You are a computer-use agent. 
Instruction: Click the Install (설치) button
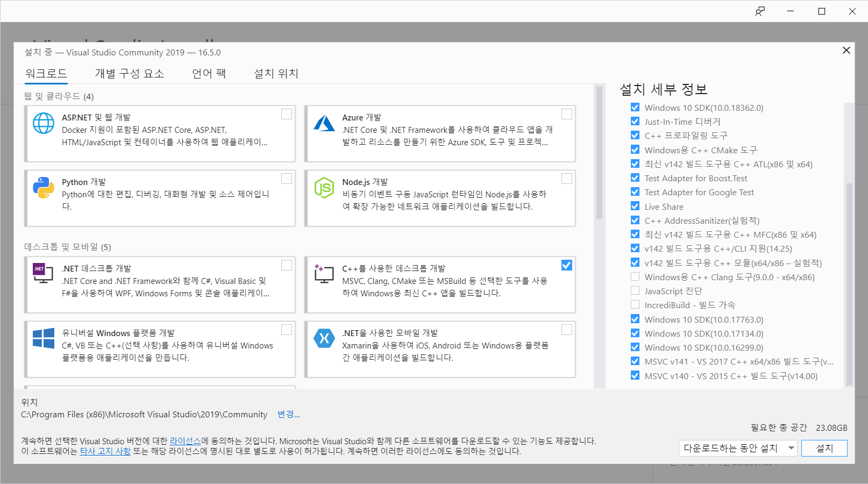(824, 448)
